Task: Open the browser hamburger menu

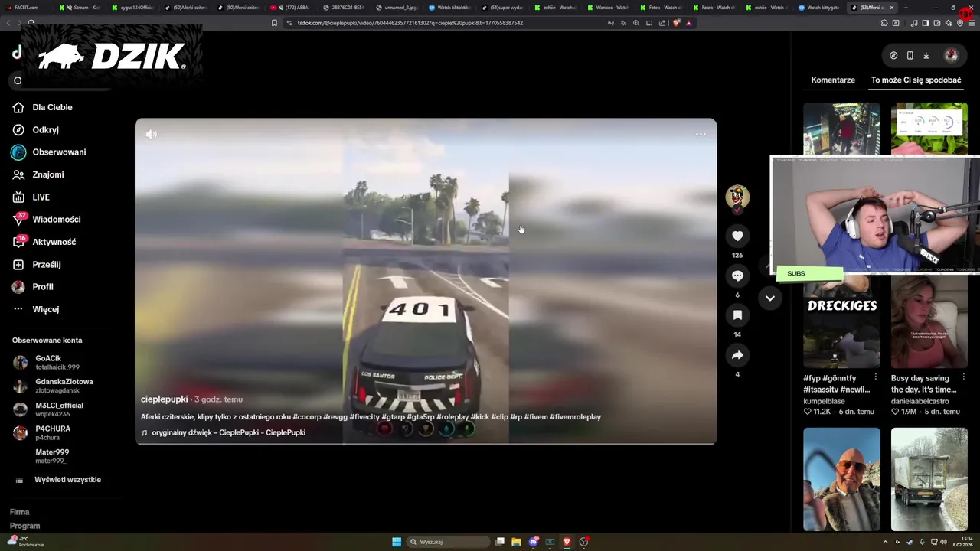Action: click(971, 23)
